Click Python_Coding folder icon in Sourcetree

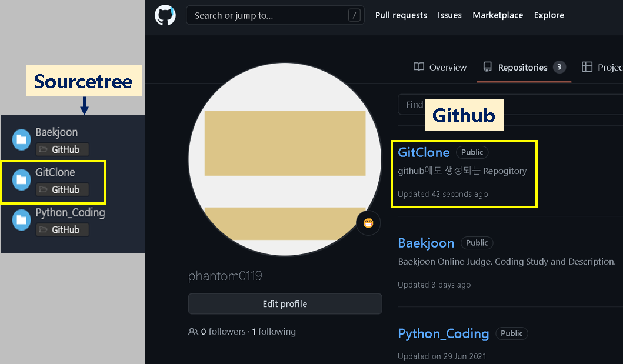pyautogui.click(x=21, y=219)
